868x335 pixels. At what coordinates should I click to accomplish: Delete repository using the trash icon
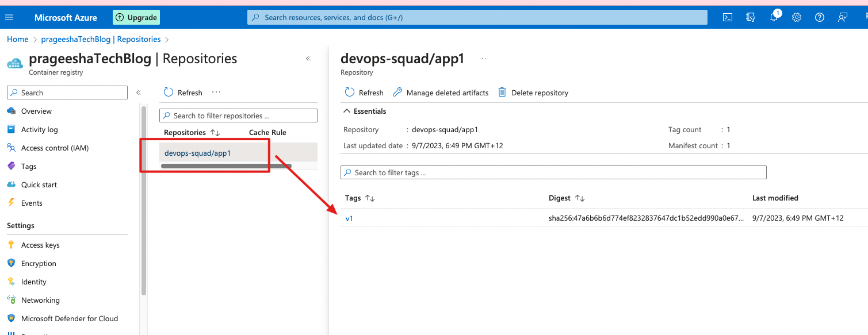533,92
